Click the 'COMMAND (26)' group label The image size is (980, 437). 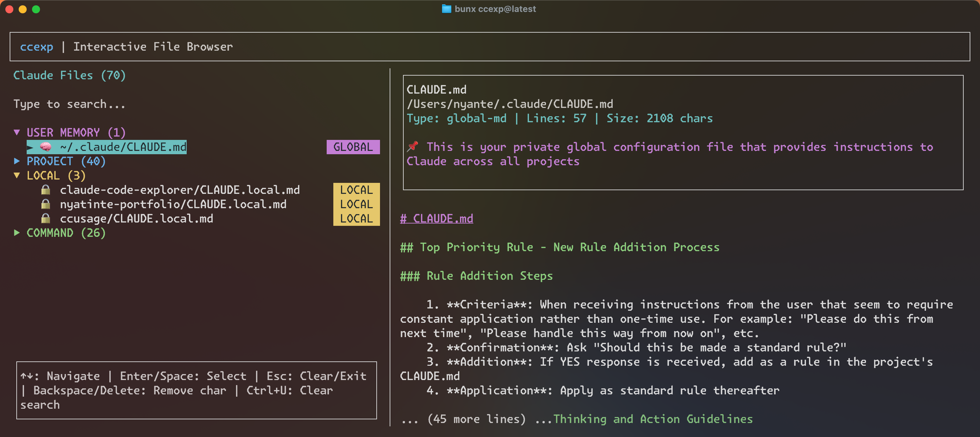coord(66,232)
